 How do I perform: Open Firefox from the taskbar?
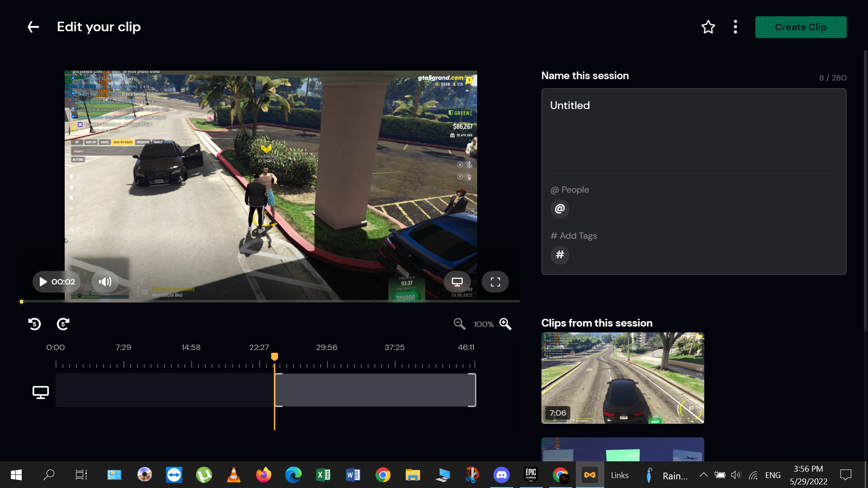264,475
